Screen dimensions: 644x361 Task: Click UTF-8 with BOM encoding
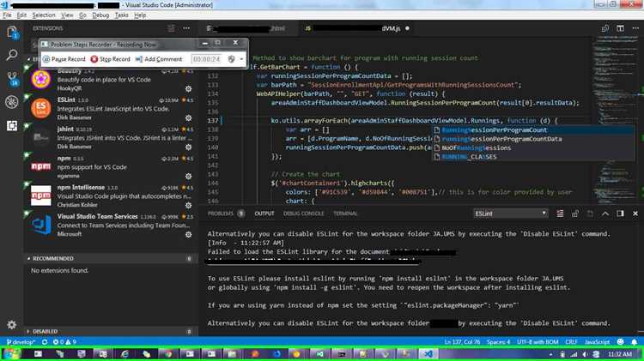(538, 342)
